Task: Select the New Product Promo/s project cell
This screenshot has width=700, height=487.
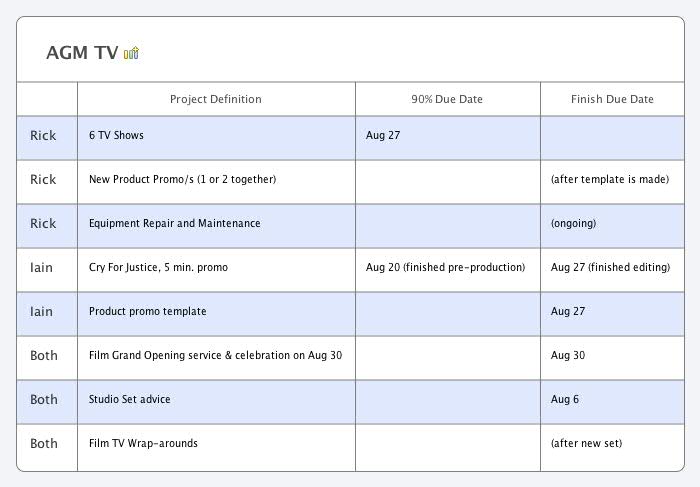Action: [x=182, y=179]
